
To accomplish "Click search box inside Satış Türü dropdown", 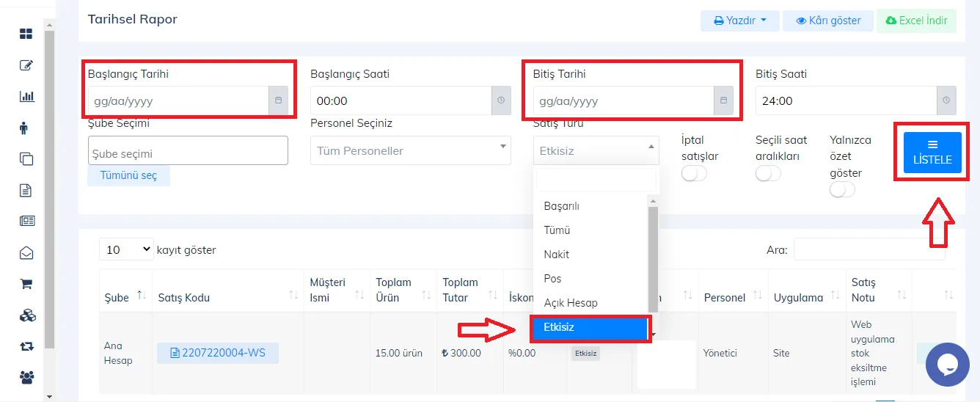I will [x=596, y=180].
